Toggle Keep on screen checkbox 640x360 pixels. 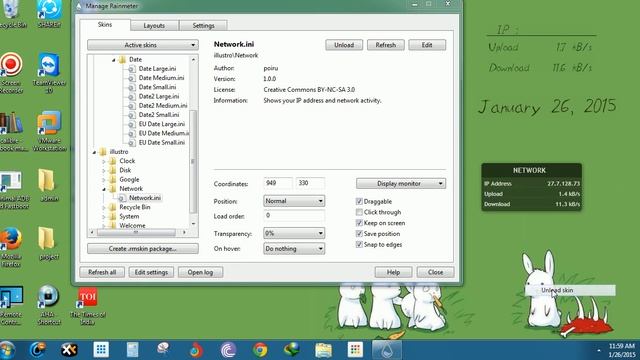coord(359,223)
